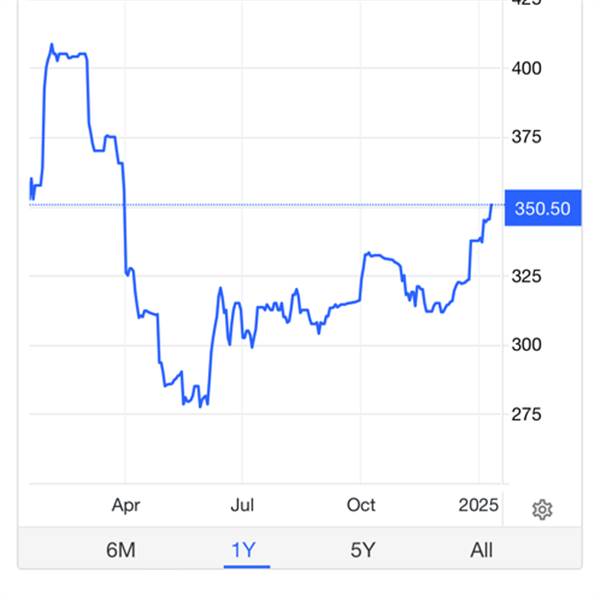The image size is (600, 600).
Task: Switch to the 5Y time range
Action: click(x=363, y=550)
